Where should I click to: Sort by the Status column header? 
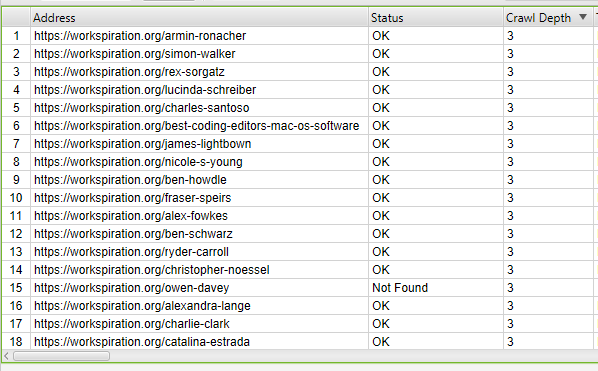tap(436, 18)
